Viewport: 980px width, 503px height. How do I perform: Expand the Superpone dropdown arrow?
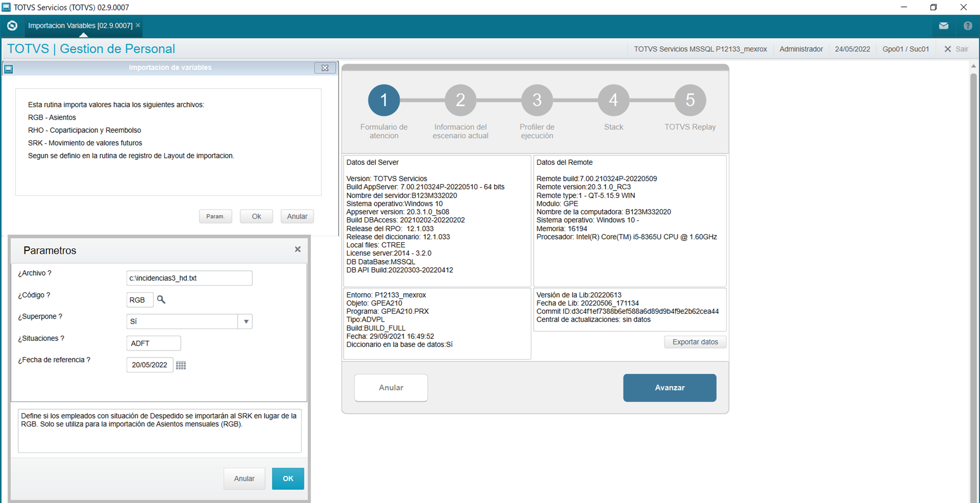coord(246,321)
